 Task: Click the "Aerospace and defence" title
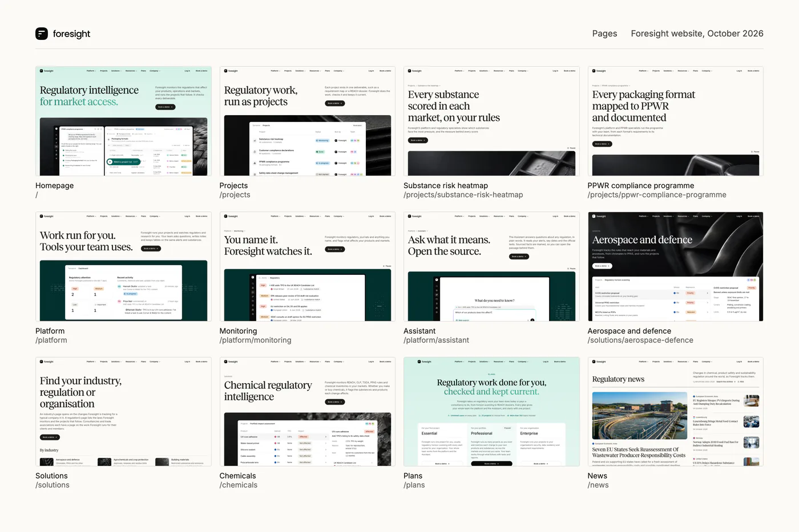click(x=629, y=331)
